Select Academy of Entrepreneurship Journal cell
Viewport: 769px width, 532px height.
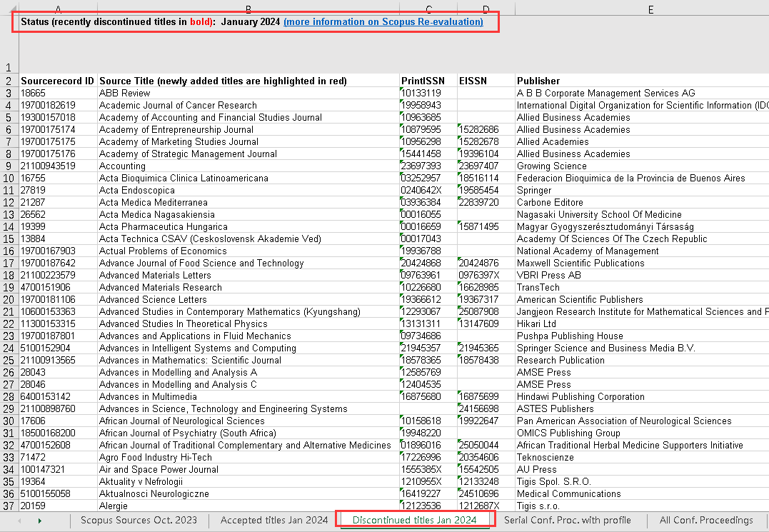248,129
